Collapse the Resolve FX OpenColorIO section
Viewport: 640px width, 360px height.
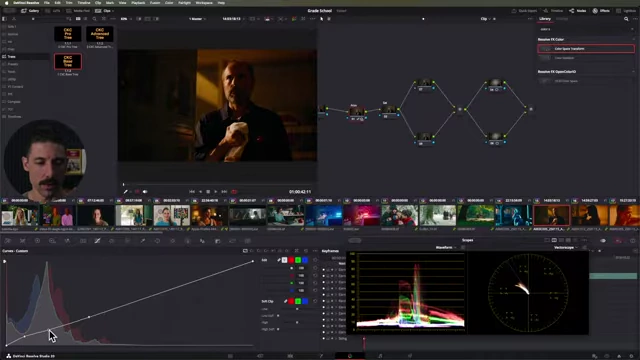tap(633, 71)
